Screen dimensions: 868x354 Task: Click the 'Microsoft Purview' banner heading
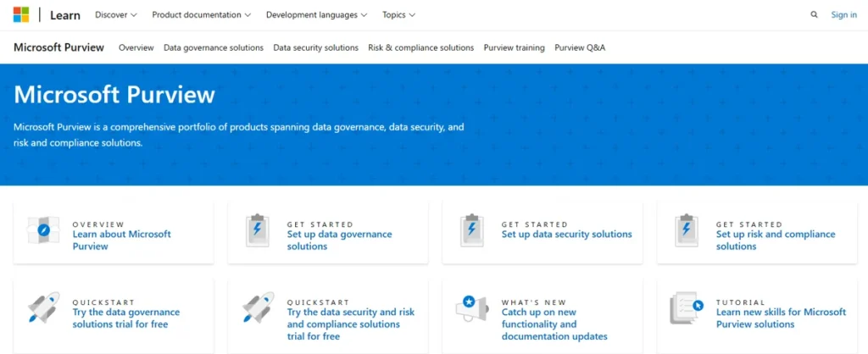click(114, 95)
